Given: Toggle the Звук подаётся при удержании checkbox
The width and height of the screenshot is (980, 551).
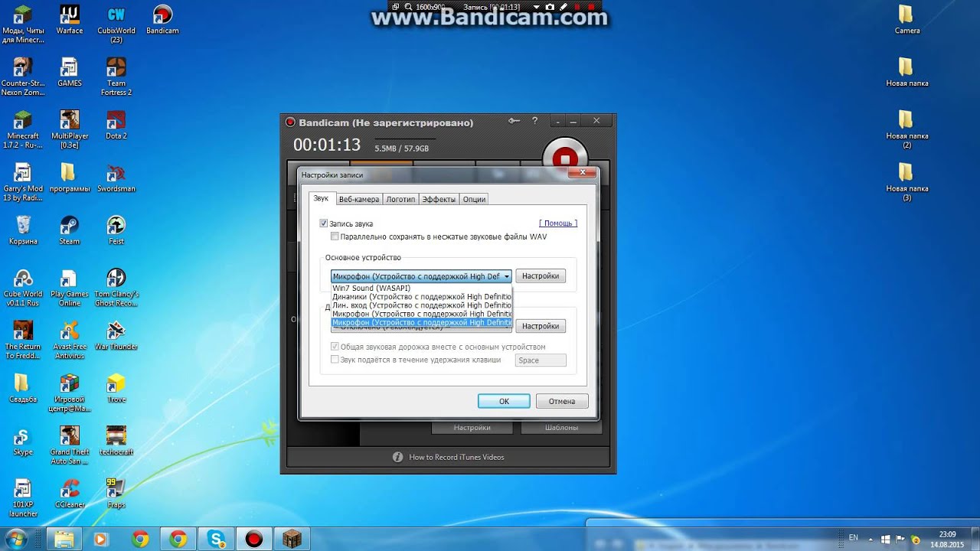Looking at the screenshot, I should 335,359.
